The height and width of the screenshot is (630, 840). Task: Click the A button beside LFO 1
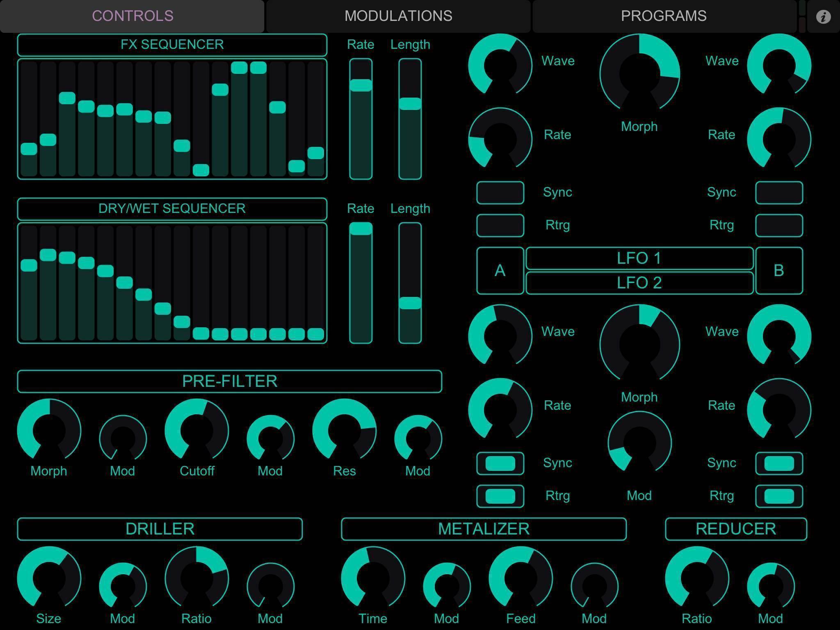(x=500, y=271)
